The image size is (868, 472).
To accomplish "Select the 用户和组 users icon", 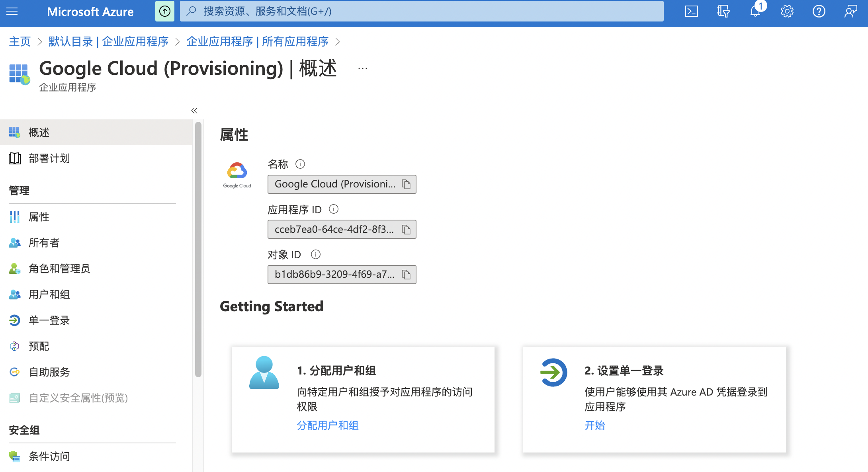I will (16, 293).
